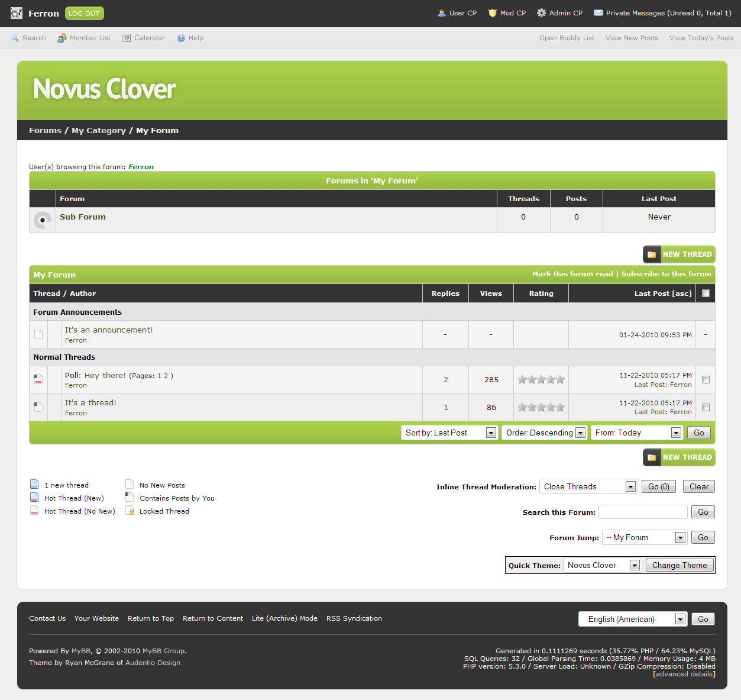Click the Search magnifier icon

[x=15, y=38]
